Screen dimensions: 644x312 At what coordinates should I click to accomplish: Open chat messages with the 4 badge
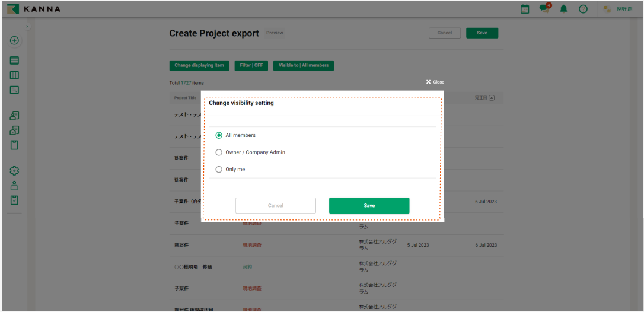point(544,9)
